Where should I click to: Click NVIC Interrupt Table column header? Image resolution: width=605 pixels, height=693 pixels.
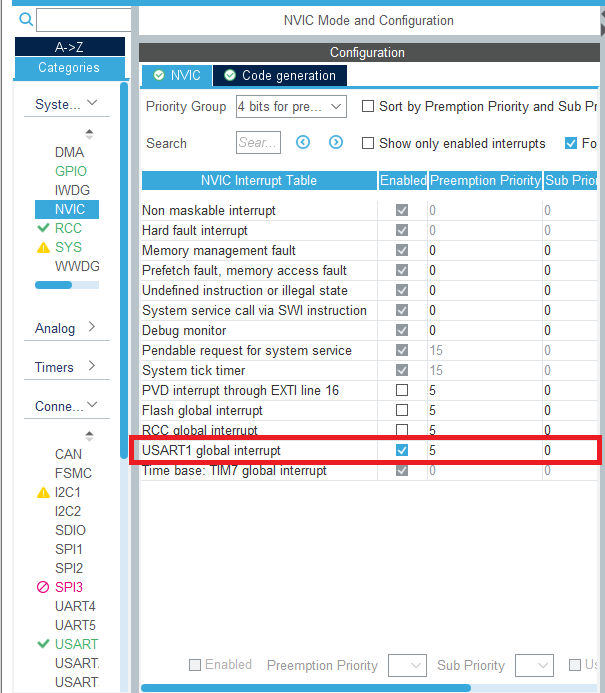259,180
